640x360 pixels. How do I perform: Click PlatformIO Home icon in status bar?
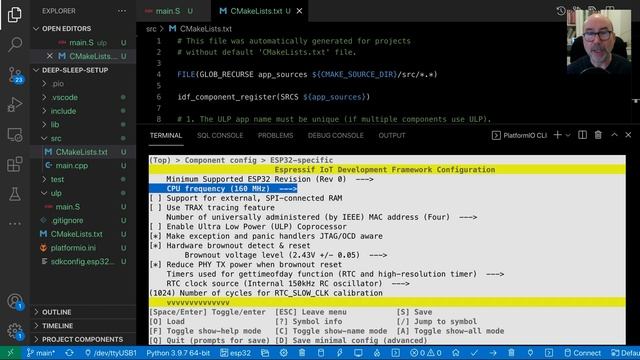[456, 353]
